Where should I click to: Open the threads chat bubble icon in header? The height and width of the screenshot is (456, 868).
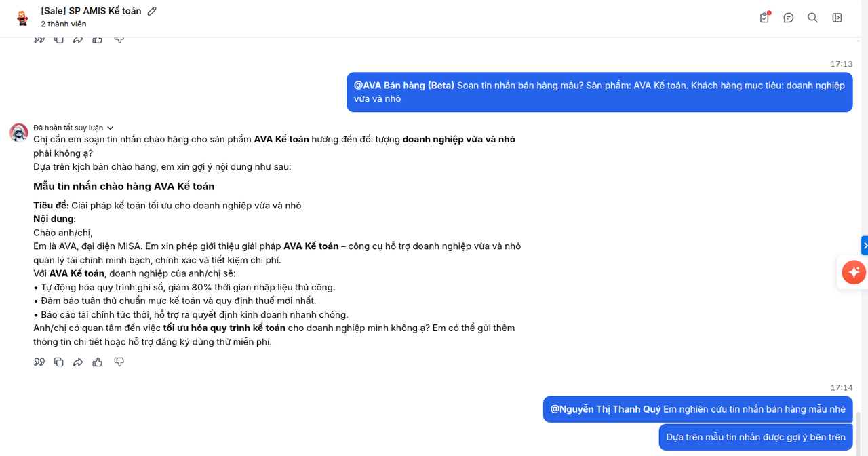pos(789,18)
